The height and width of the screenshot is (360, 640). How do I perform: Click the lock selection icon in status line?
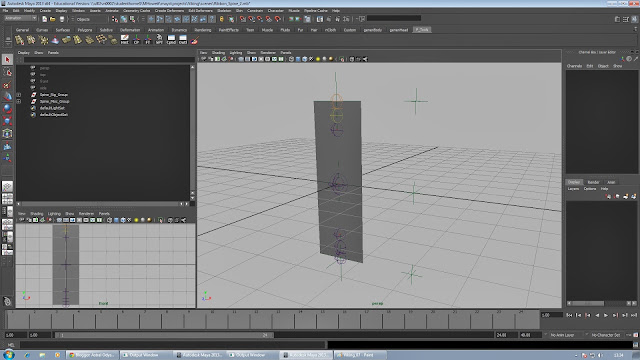[222, 19]
